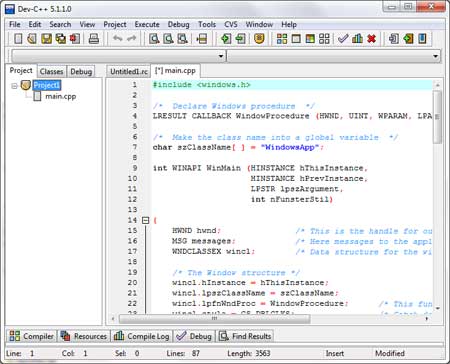Click the Compile icon with four squares
450x364 pixels.
click(282, 39)
